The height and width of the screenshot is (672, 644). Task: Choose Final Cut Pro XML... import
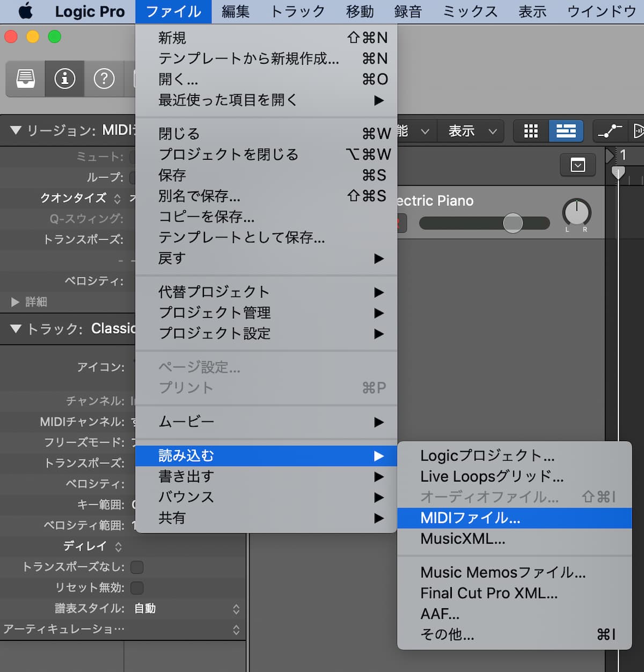[515, 593]
